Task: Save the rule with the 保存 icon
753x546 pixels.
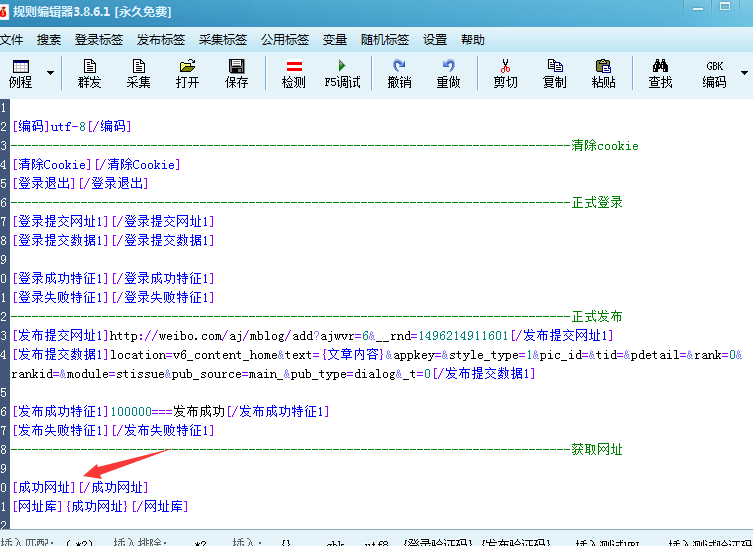Action: click(237, 73)
